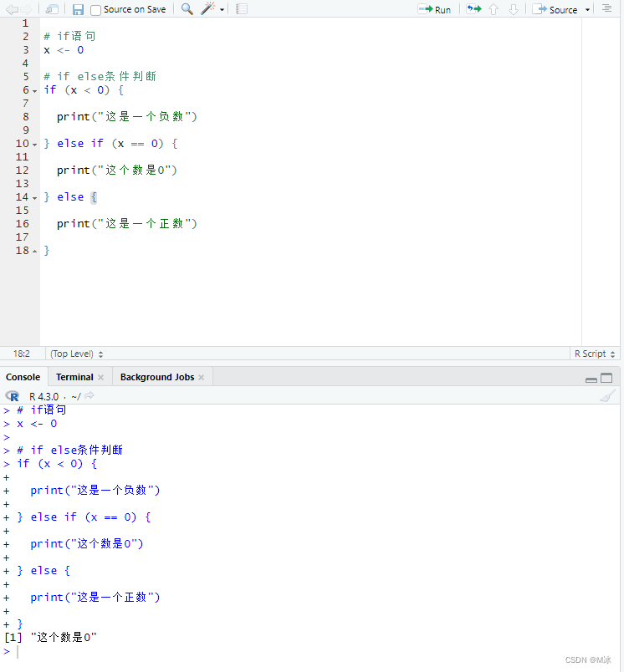Minimize the console pane

point(591,379)
